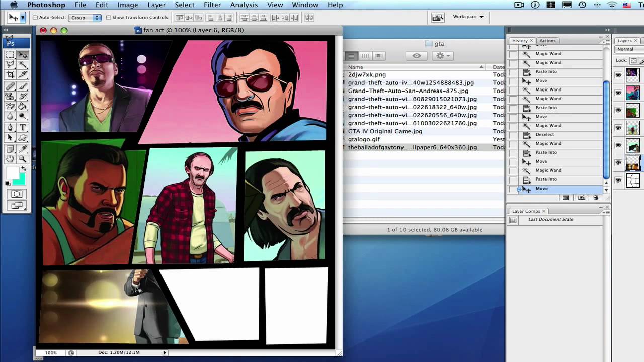Open the Finder action gear menu
This screenshot has height=362, width=644.
point(443,56)
